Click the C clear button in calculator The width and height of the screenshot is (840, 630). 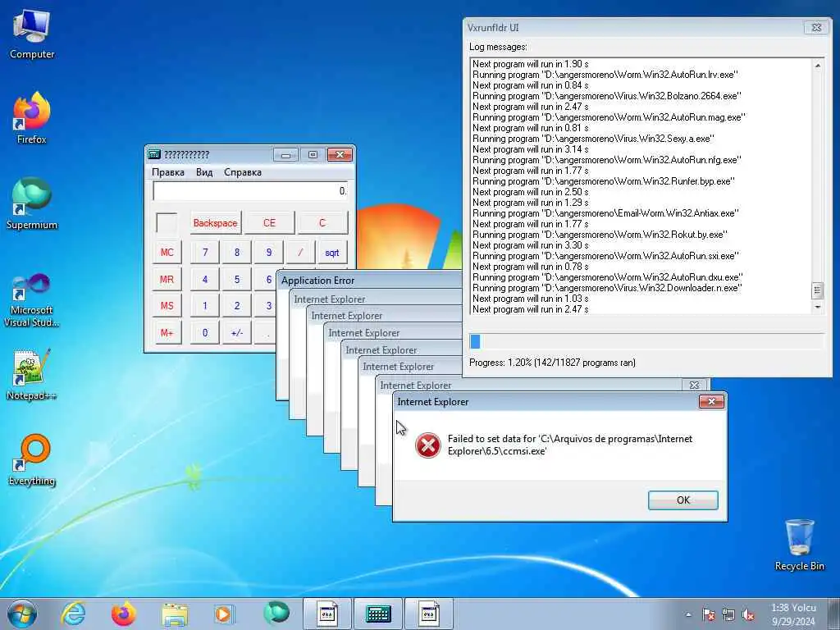tap(322, 223)
